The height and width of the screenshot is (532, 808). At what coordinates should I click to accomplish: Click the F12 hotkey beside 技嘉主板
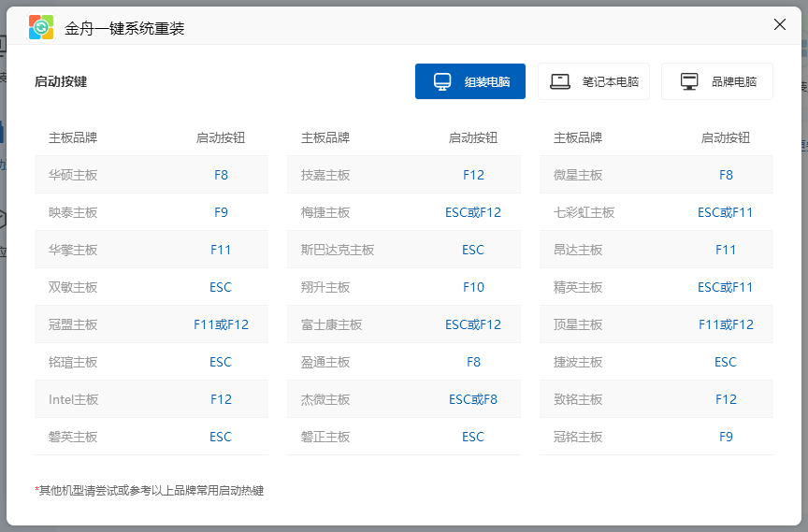point(473,175)
